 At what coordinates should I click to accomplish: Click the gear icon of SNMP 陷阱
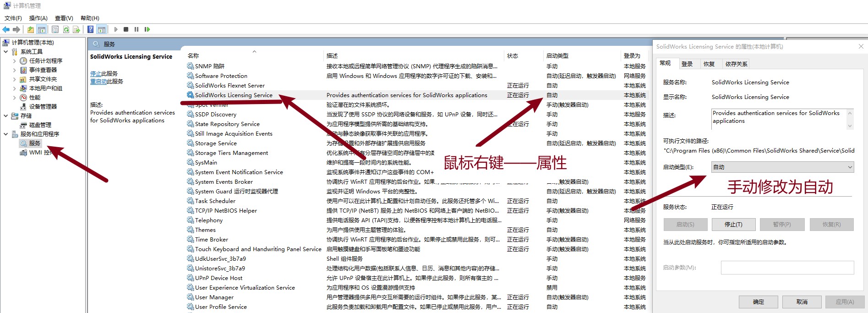190,66
